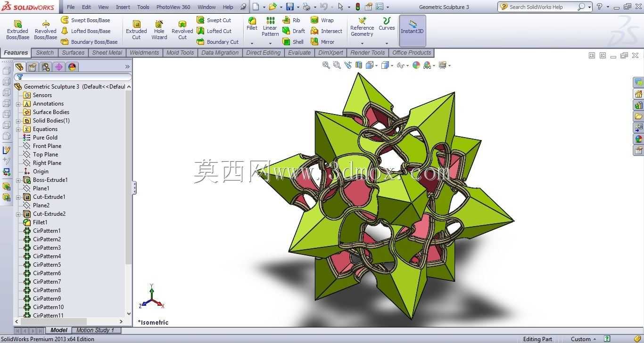The width and height of the screenshot is (644, 343).
Task: Choose the Boundary Cut feature
Action: tap(217, 42)
